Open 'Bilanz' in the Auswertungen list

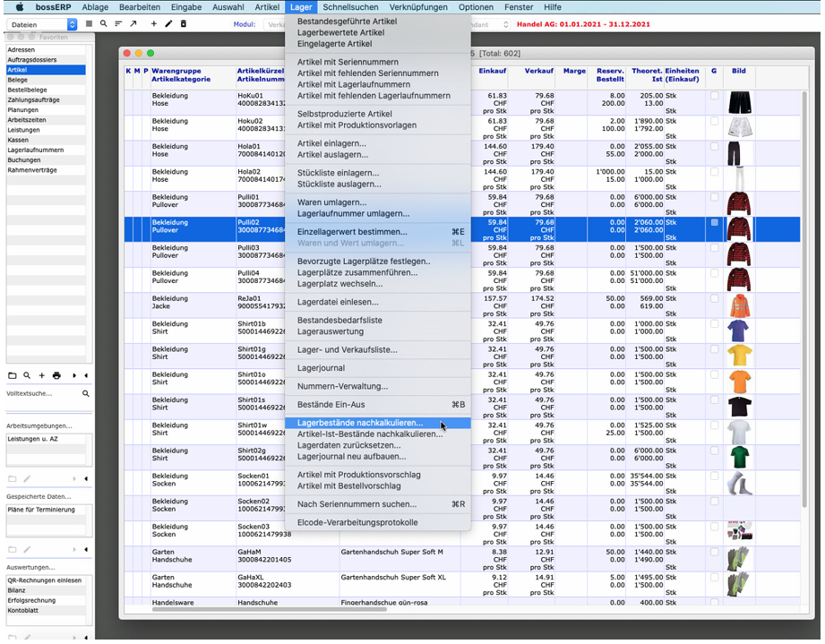pyautogui.click(x=17, y=590)
